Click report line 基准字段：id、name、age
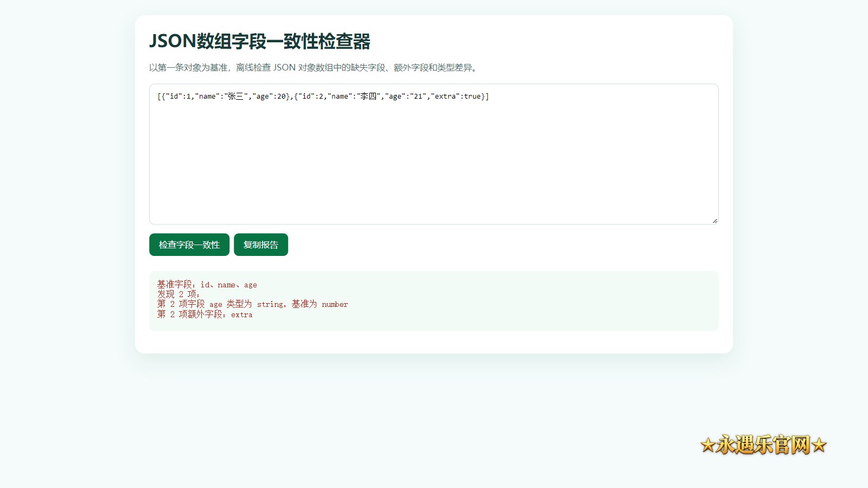Screen dimensions: 868x488 [207, 285]
